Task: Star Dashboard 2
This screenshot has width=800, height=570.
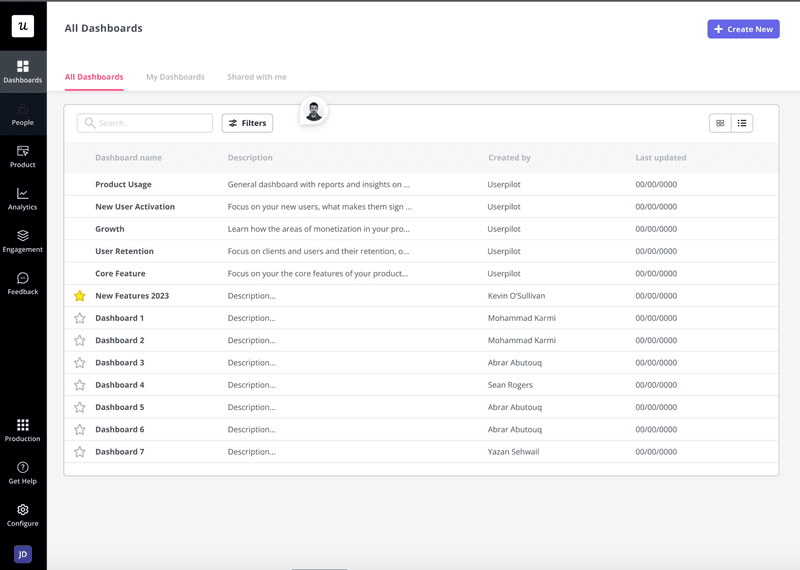Action: pyautogui.click(x=80, y=340)
